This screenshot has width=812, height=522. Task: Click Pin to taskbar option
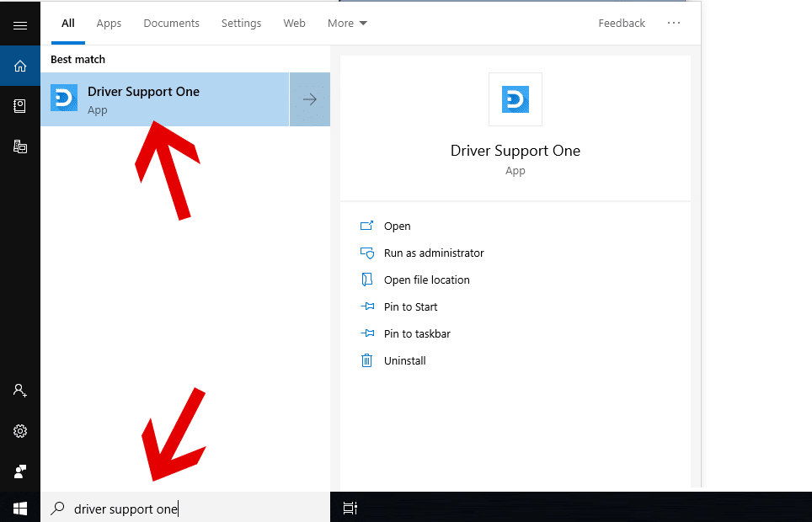pos(416,333)
